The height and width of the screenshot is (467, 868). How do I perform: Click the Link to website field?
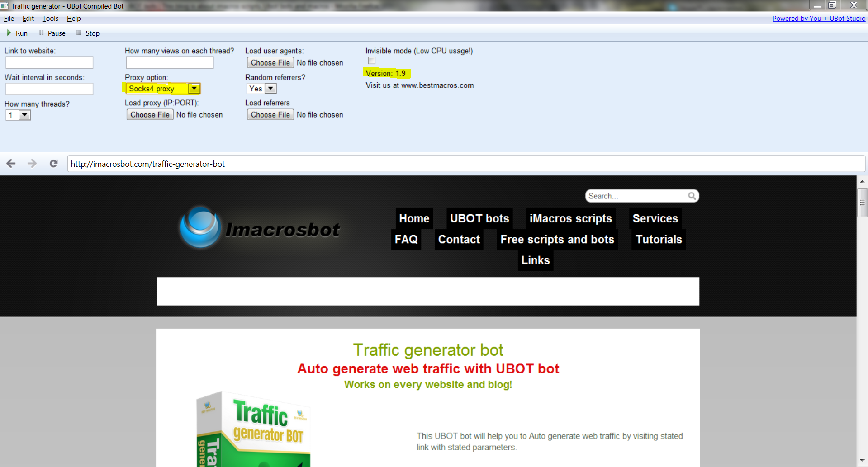click(x=49, y=62)
